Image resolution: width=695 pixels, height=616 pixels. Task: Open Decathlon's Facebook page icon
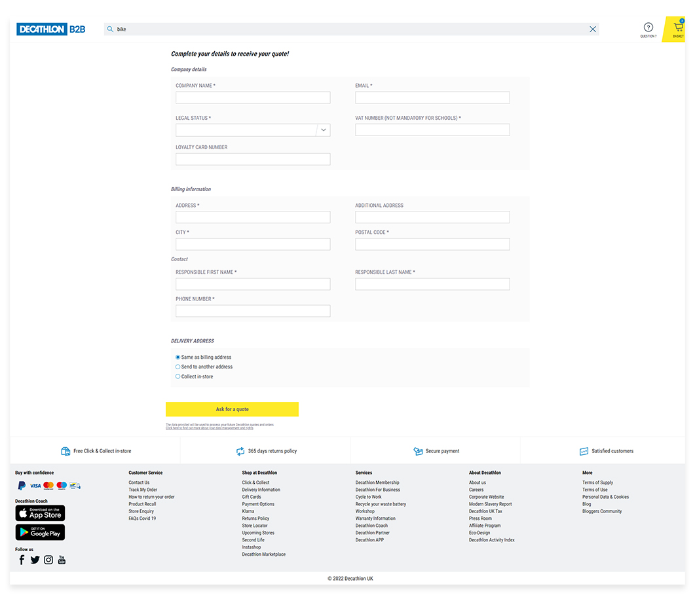22,560
